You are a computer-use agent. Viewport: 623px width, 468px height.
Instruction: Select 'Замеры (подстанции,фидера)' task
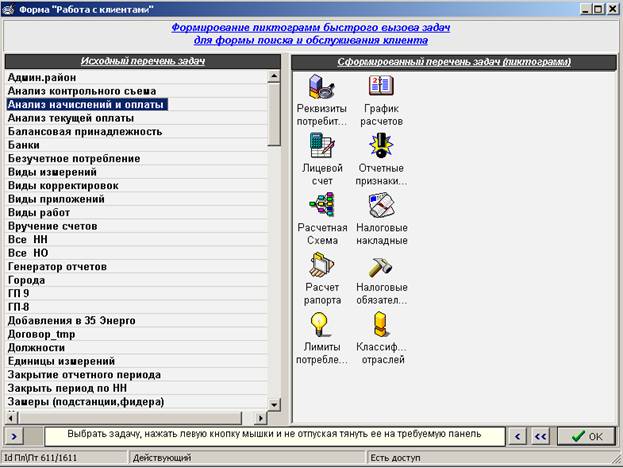pyautogui.click(x=136, y=402)
